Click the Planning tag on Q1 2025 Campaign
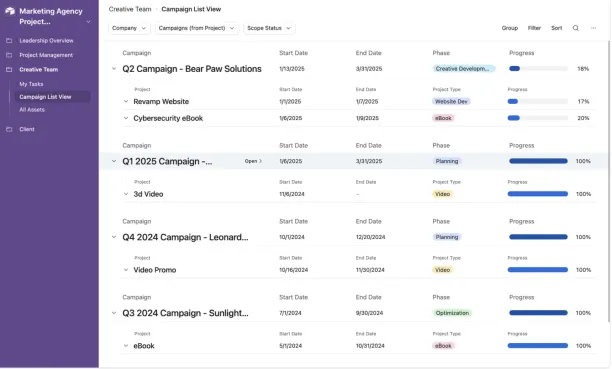Viewport: 612px width, 369px height. point(447,161)
